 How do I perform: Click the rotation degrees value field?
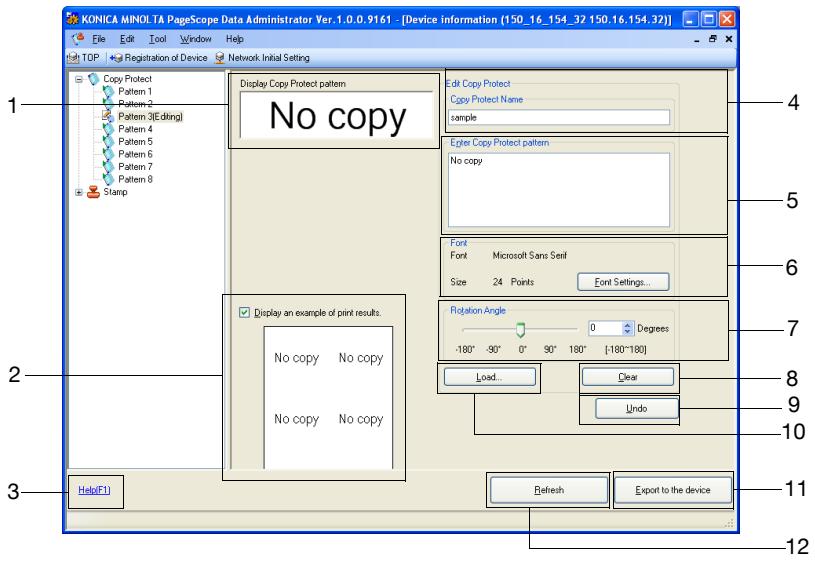[605, 328]
